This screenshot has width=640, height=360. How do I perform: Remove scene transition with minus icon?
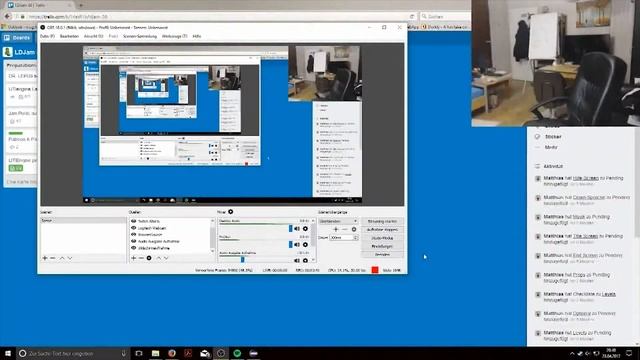click(x=345, y=229)
